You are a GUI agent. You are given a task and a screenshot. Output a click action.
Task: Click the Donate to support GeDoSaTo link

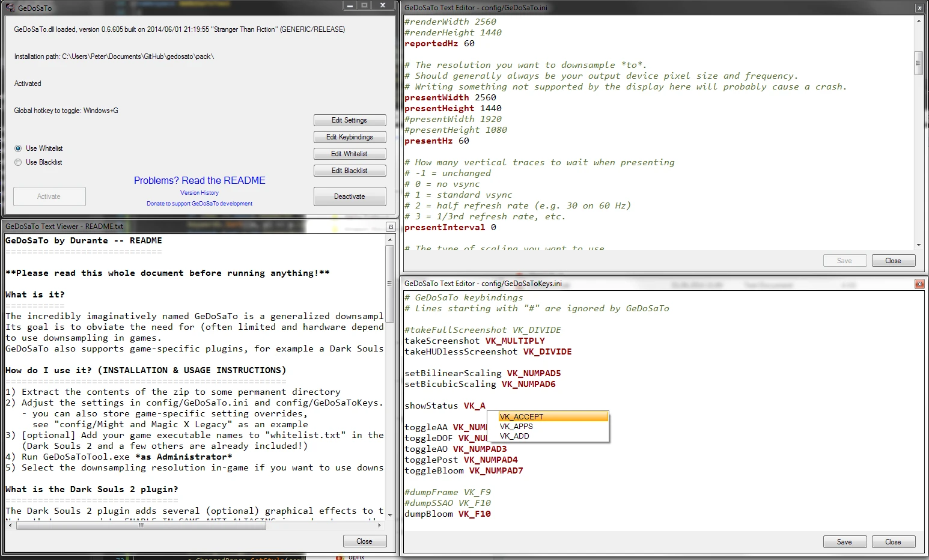200,204
